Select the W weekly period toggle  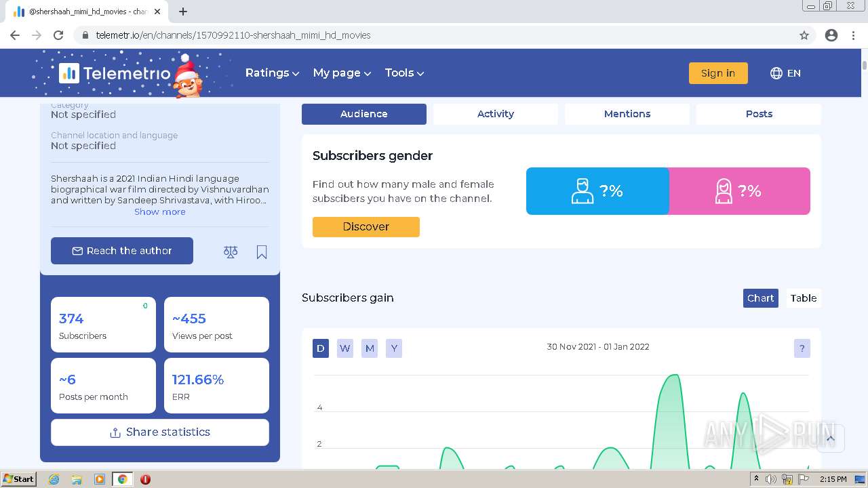coord(345,348)
